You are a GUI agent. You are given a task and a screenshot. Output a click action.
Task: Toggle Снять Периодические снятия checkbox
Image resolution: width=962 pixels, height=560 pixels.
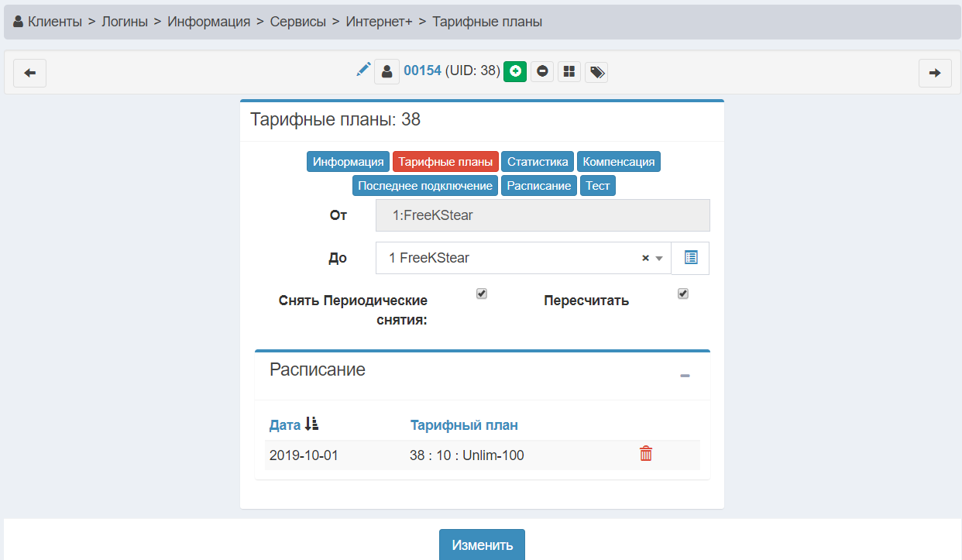[x=482, y=294]
